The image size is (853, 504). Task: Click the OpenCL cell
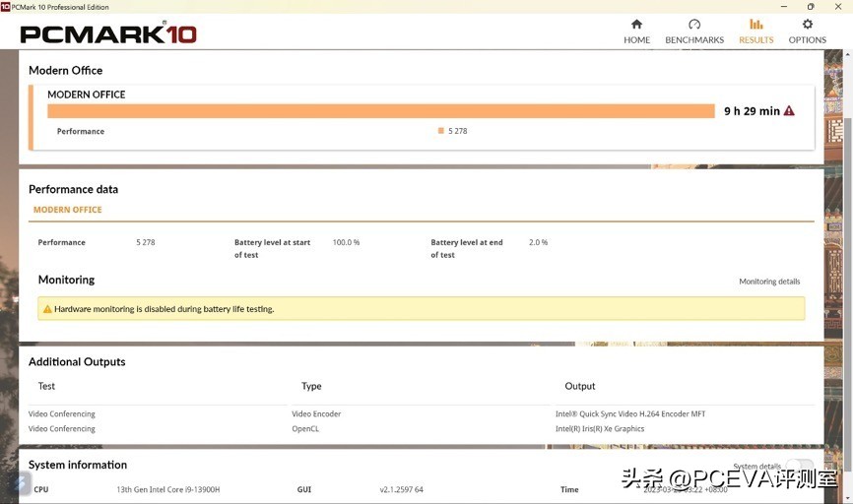pyautogui.click(x=305, y=428)
